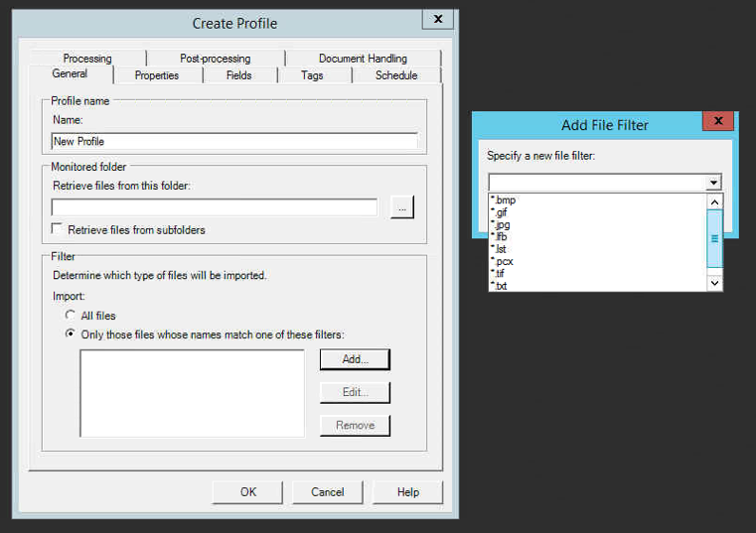Viewport: 756px width, 533px height.
Task: Click the profile Name input field
Action: point(234,141)
